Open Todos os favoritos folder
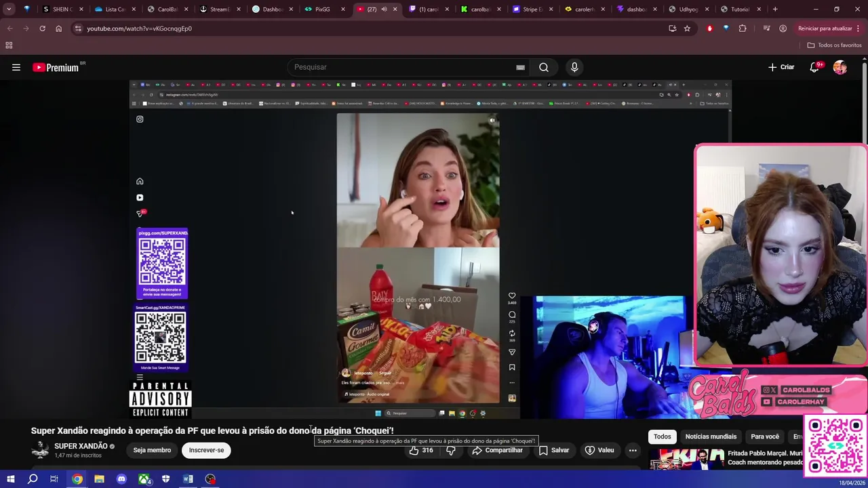The image size is (868, 488). click(835, 45)
